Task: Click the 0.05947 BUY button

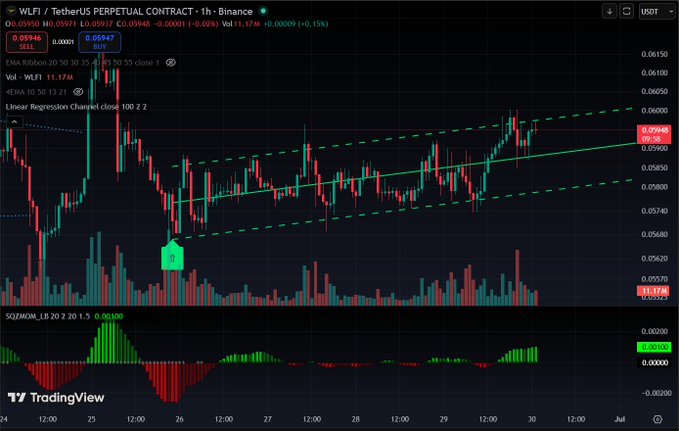Action: tap(100, 42)
